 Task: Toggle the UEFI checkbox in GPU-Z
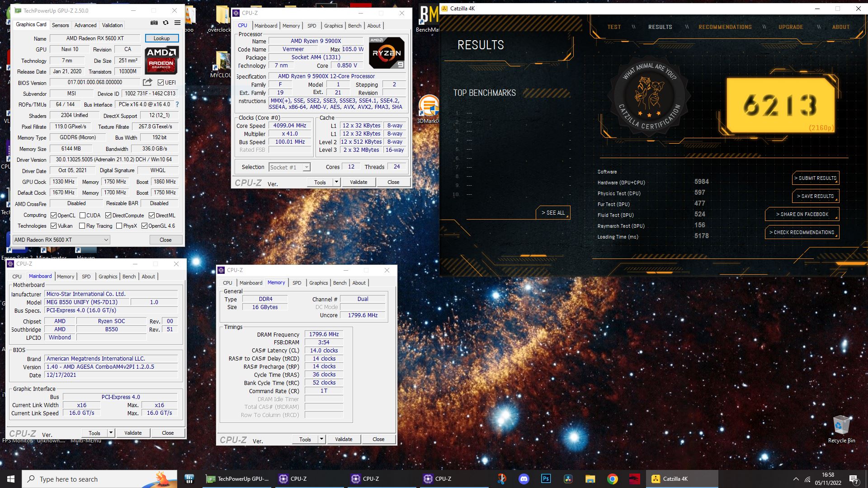160,82
